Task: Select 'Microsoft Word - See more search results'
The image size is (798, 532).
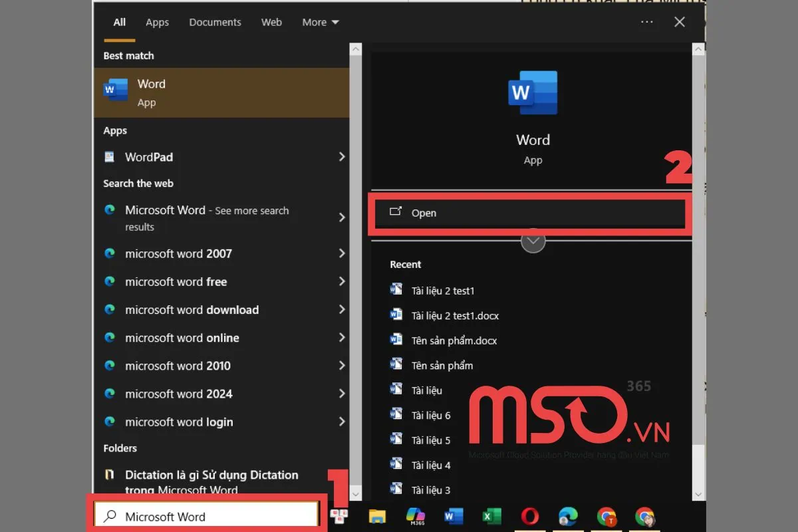Action: click(206, 218)
